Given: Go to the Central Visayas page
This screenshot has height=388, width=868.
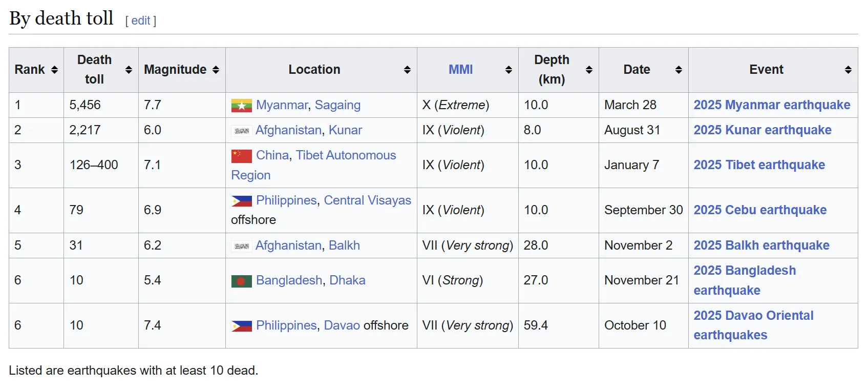Looking at the screenshot, I should point(367,200).
